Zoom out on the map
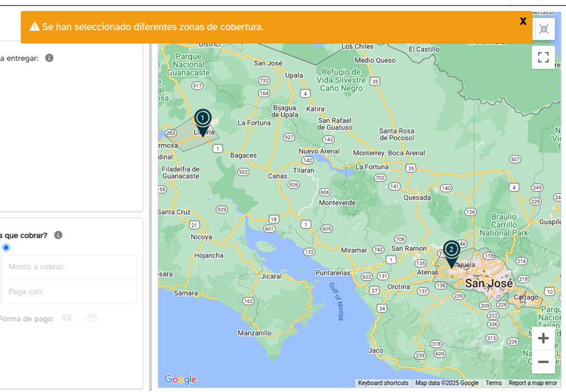 pyautogui.click(x=543, y=362)
